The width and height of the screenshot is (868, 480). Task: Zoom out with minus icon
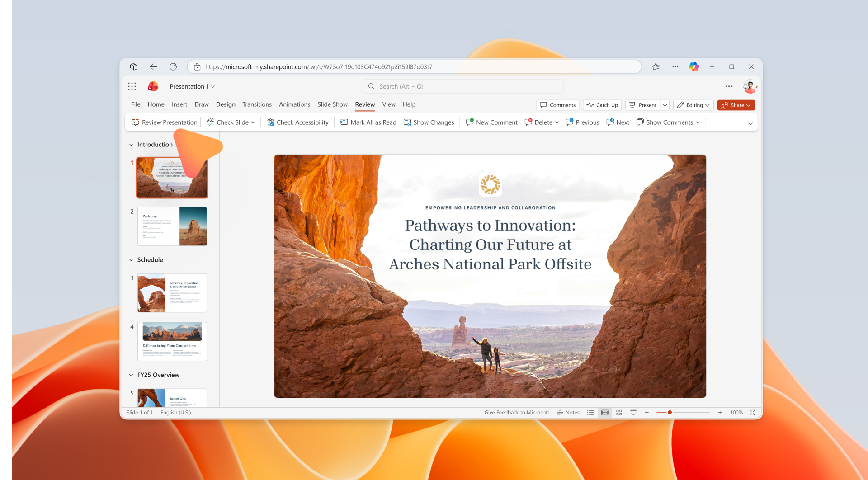pyautogui.click(x=646, y=413)
